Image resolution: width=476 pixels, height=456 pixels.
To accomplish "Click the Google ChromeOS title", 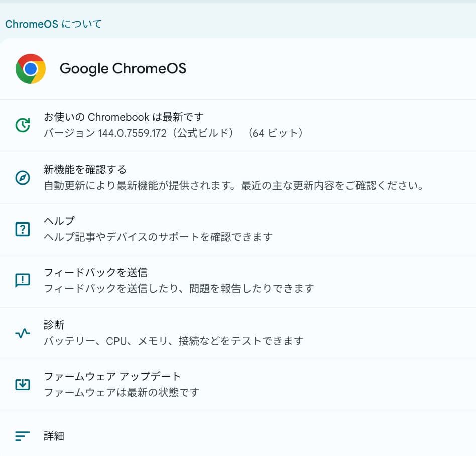I will pos(123,69).
